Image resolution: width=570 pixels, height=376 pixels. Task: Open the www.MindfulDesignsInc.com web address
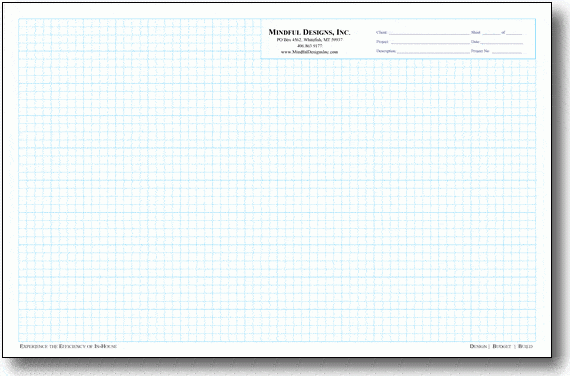[309, 52]
